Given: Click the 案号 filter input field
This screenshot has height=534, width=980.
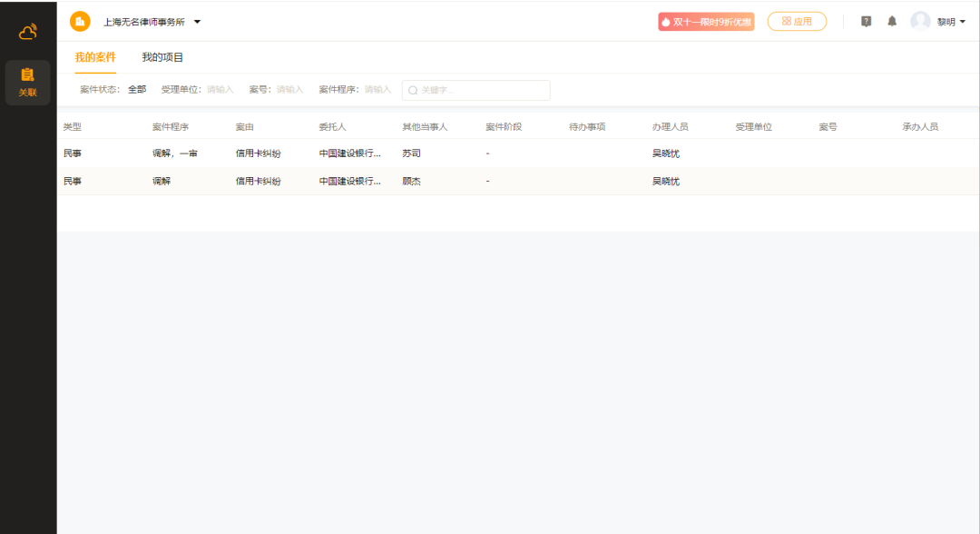Looking at the screenshot, I should (289, 90).
